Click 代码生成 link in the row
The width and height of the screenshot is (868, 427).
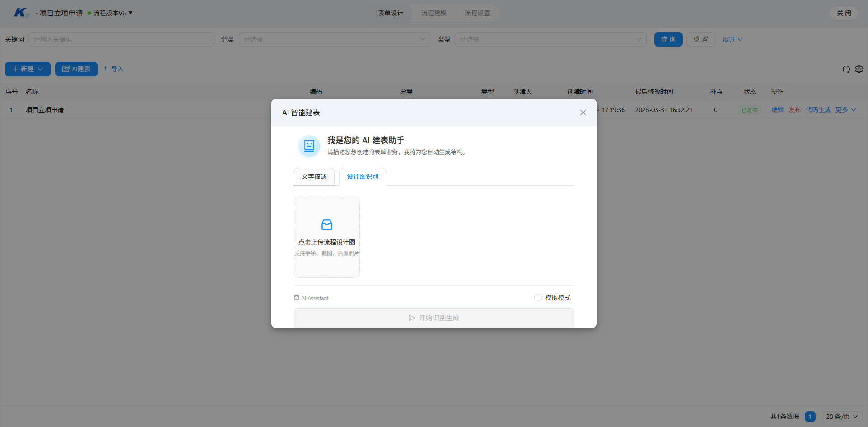pyautogui.click(x=818, y=110)
